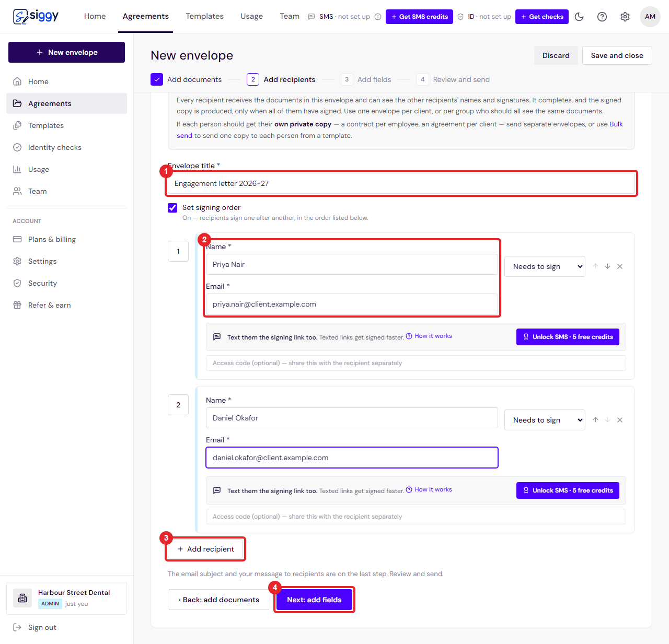Go to the Add documents step
The width and height of the screenshot is (669, 644).
(186, 79)
